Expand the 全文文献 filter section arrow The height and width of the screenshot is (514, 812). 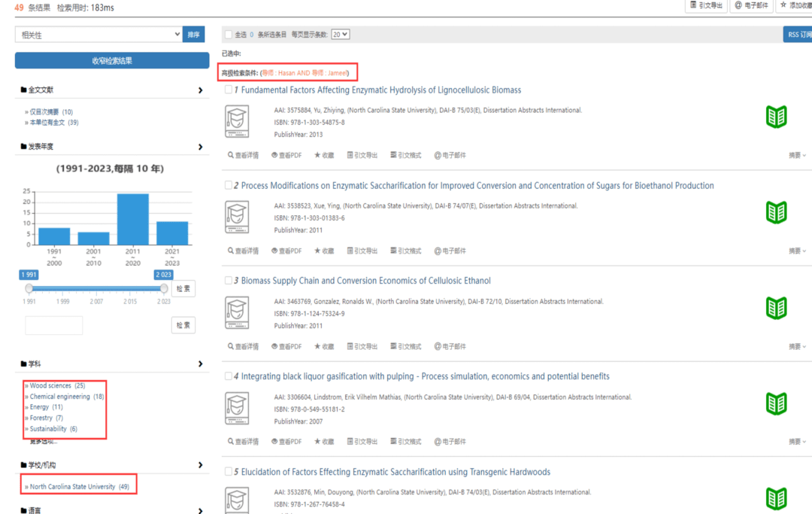tap(201, 90)
